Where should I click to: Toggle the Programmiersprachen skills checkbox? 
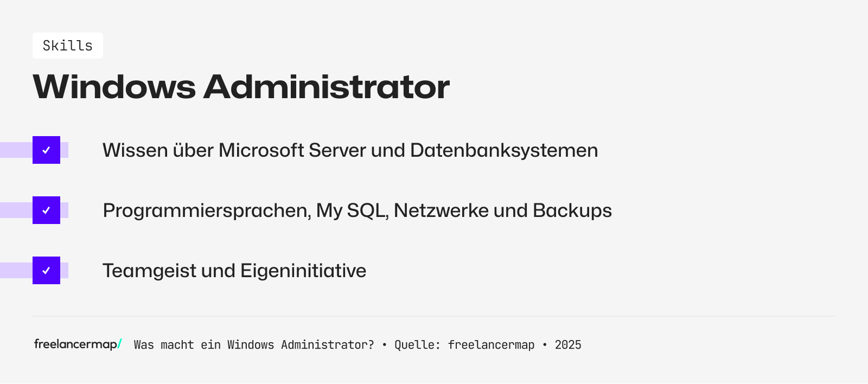tap(46, 210)
